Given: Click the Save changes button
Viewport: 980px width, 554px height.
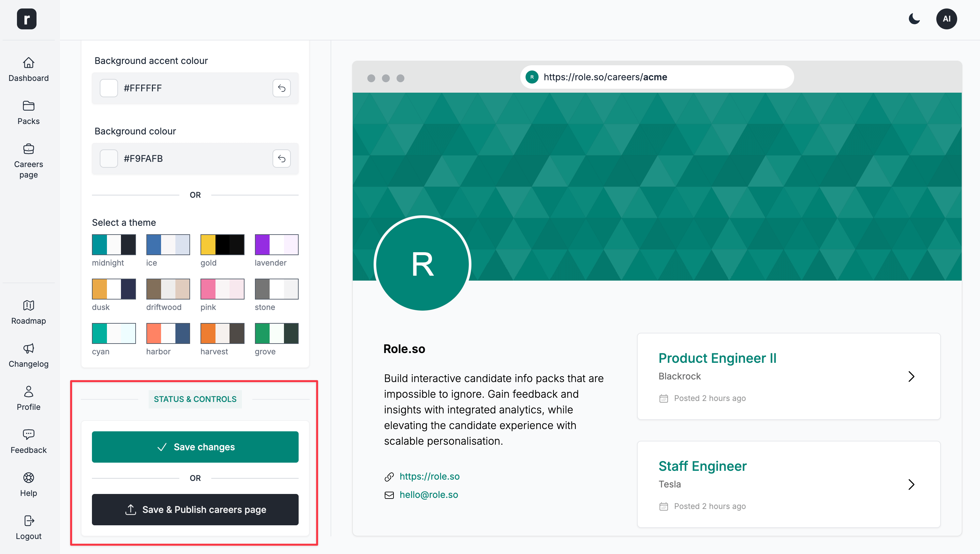Looking at the screenshot, I should 195,447.
